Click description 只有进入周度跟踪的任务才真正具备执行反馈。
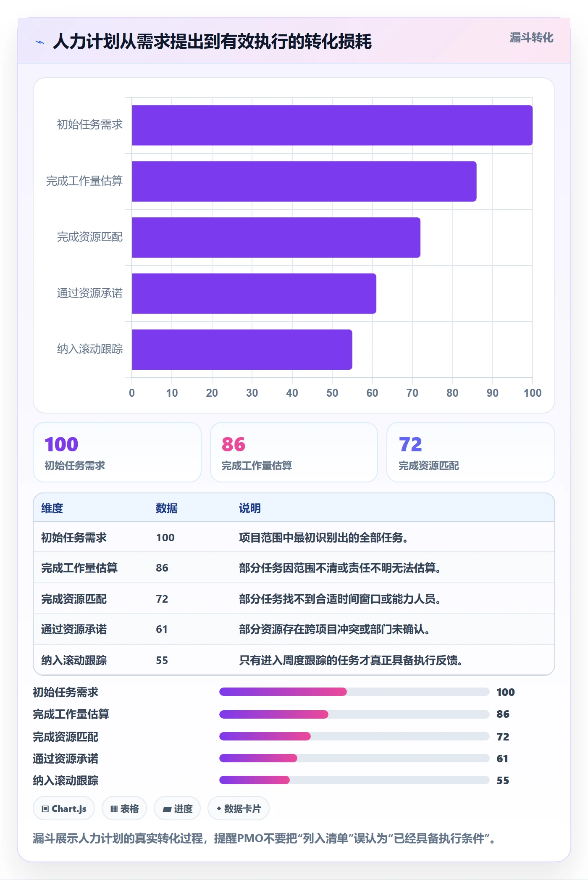Image resolution: width=588 pixels, height=880 pixels. click(x=351, y=660)
